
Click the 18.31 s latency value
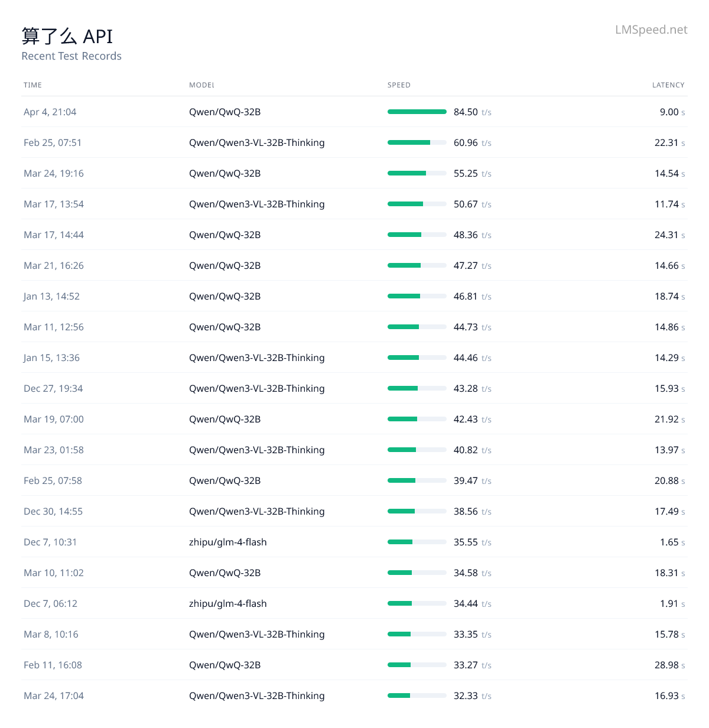[x=670, y=573]
